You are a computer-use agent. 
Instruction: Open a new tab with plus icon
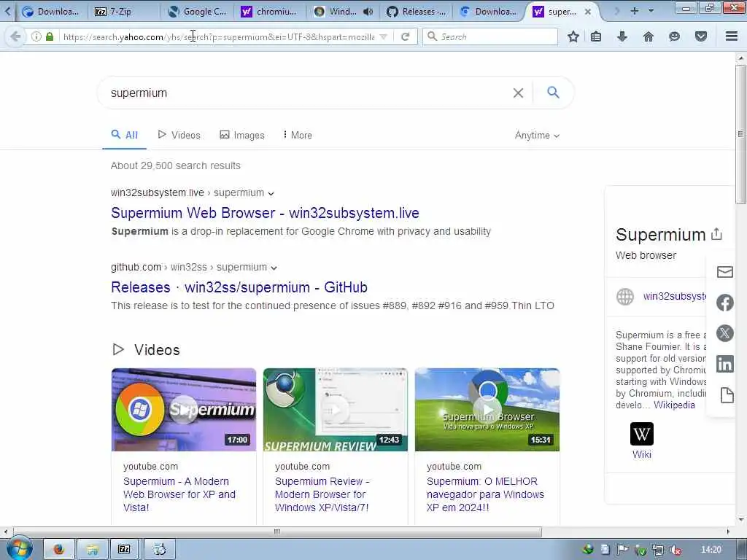coord(635,10)
